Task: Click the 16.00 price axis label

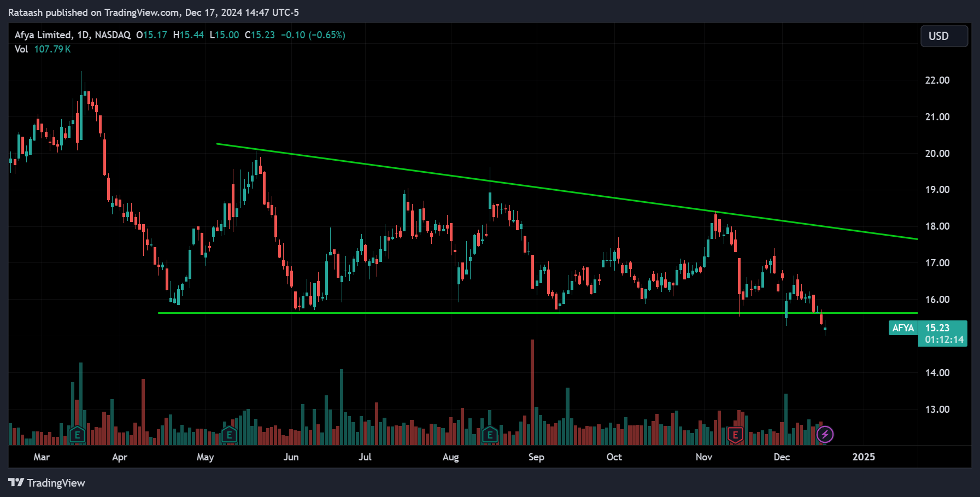Action: point(937,300)
